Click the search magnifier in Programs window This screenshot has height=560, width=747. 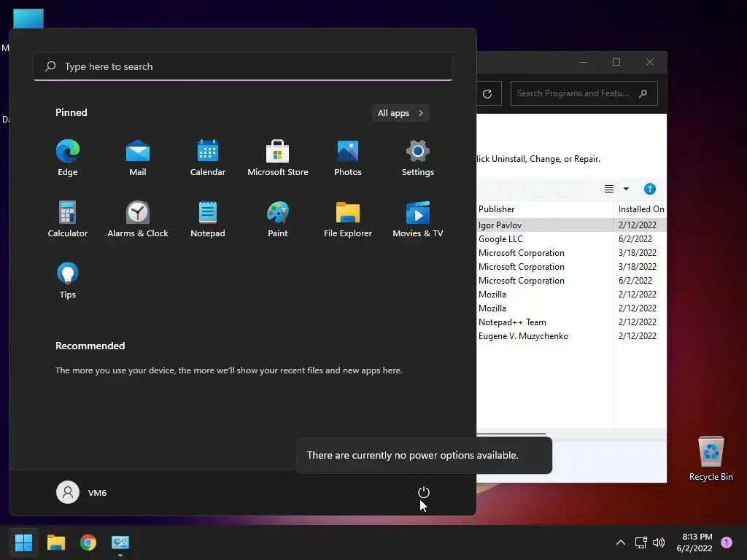point(643,93)
